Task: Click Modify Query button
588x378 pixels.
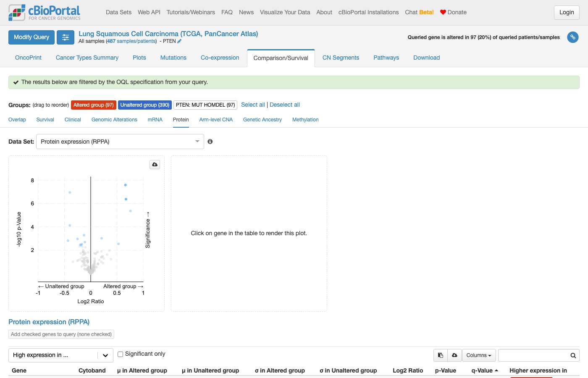Action: pos(31,37)
